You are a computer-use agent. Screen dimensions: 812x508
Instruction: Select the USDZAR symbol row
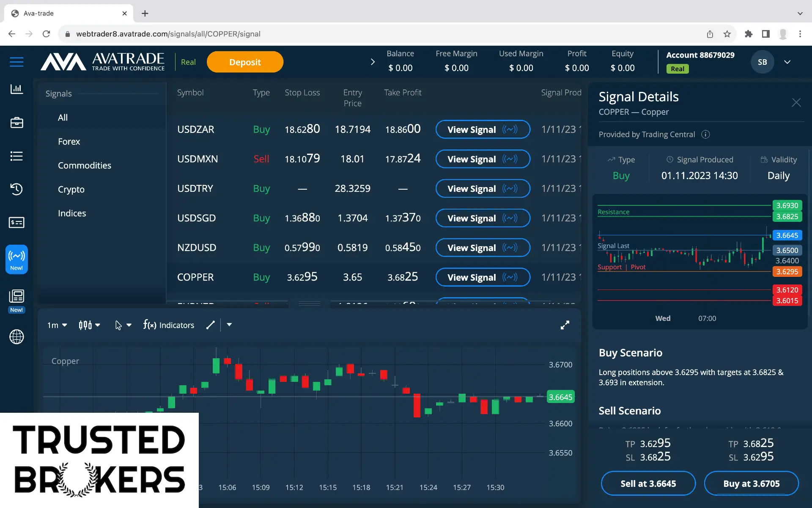click(x=374, y=130)
